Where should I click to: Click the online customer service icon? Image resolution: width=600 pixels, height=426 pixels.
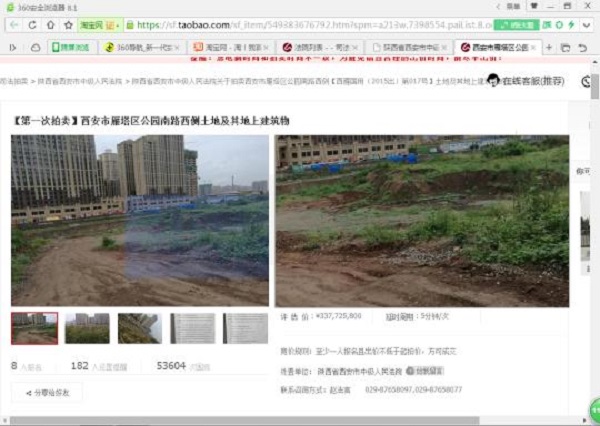click(x=493, y=80)
